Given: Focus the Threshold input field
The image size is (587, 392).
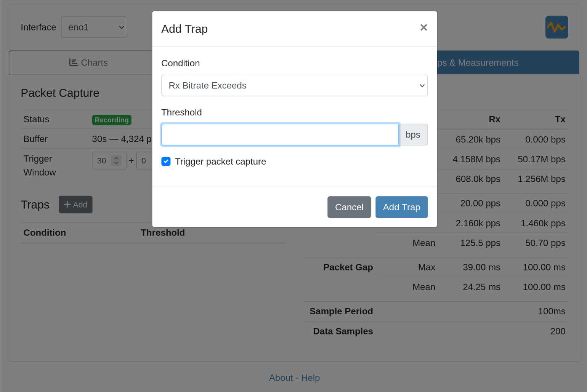Looking at the screenshot, I should coord(280,134).
